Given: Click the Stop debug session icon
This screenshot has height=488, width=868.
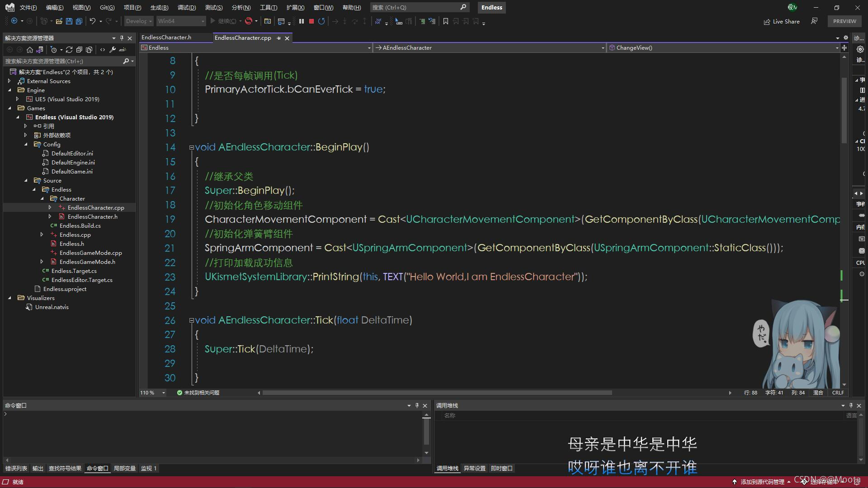Looking at the screenshot, I should click(311, 21).
